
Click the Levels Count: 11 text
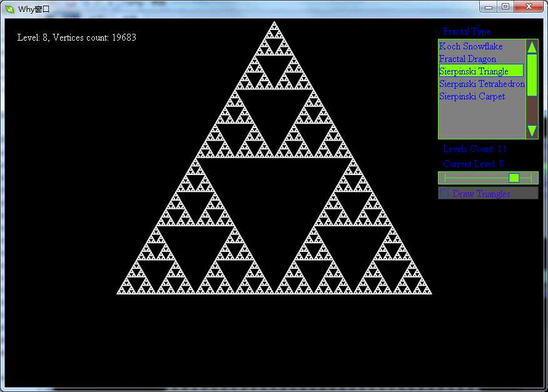pos(475,149)
